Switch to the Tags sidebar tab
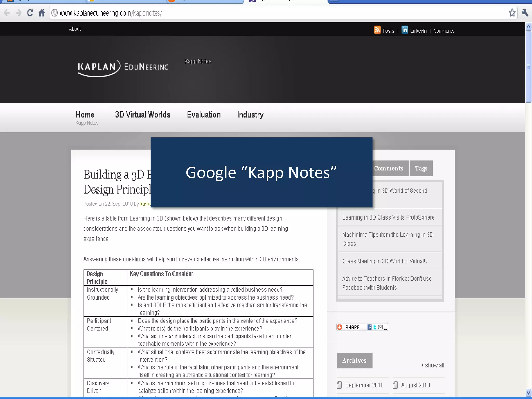This screenshot has height=399, width=532. [421, 168]
